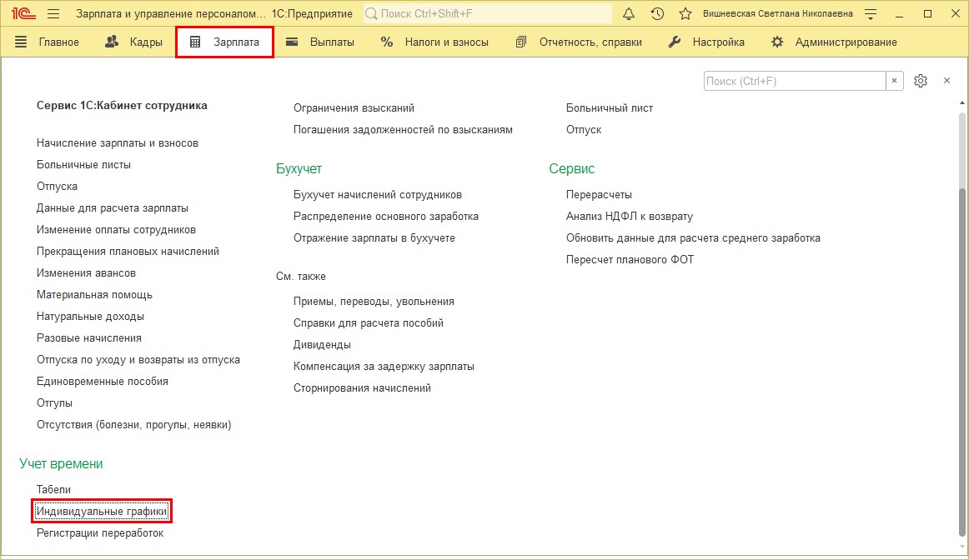Open Погашения задолженностей по взысканиям

[403, 130]
